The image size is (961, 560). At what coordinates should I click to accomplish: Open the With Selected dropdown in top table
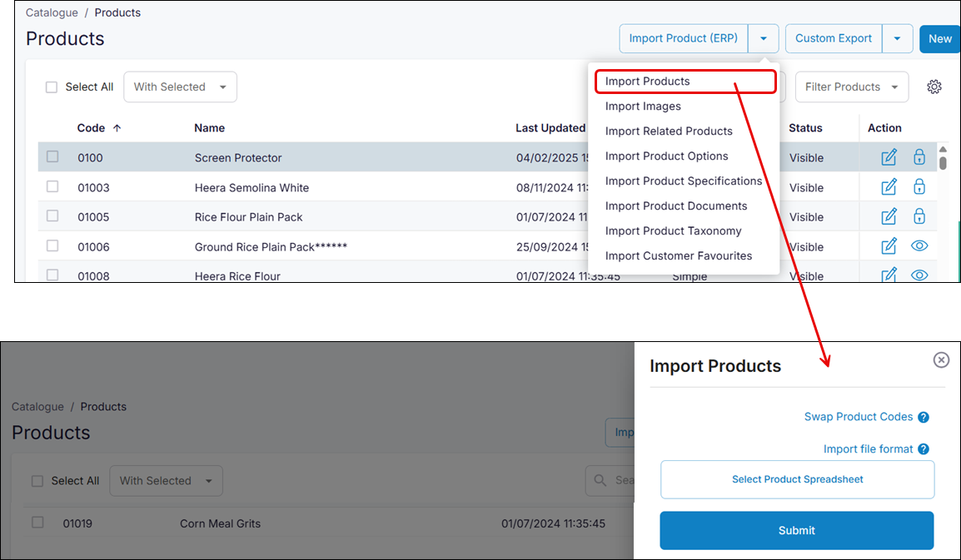[x=180, y=87]
